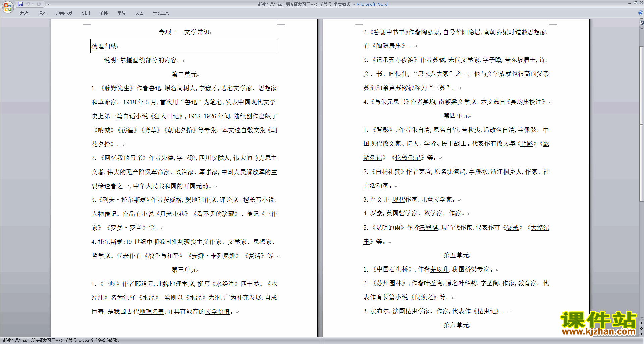Click the underlined name 沈德鸿
This screenshot has height=344, width=644.
coord(456,171)
